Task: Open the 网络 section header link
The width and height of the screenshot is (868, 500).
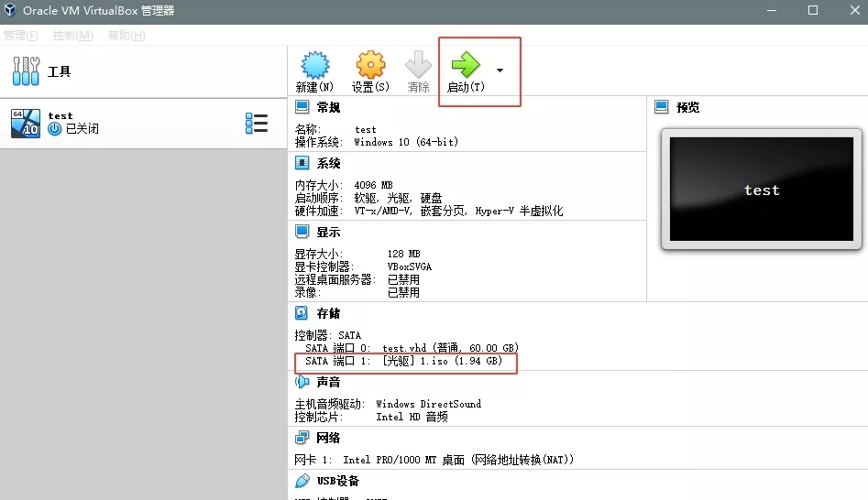Action: [328, 438]
